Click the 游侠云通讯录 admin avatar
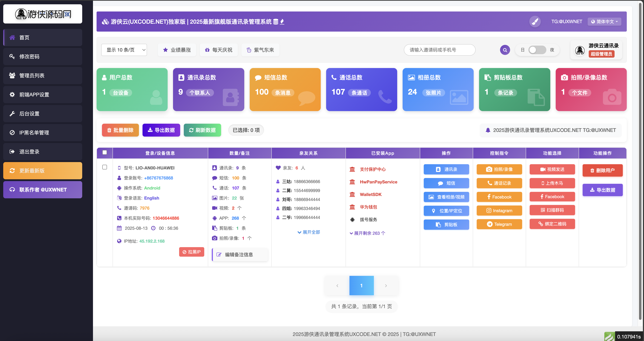The image size is (644, 341). point(580,50)
